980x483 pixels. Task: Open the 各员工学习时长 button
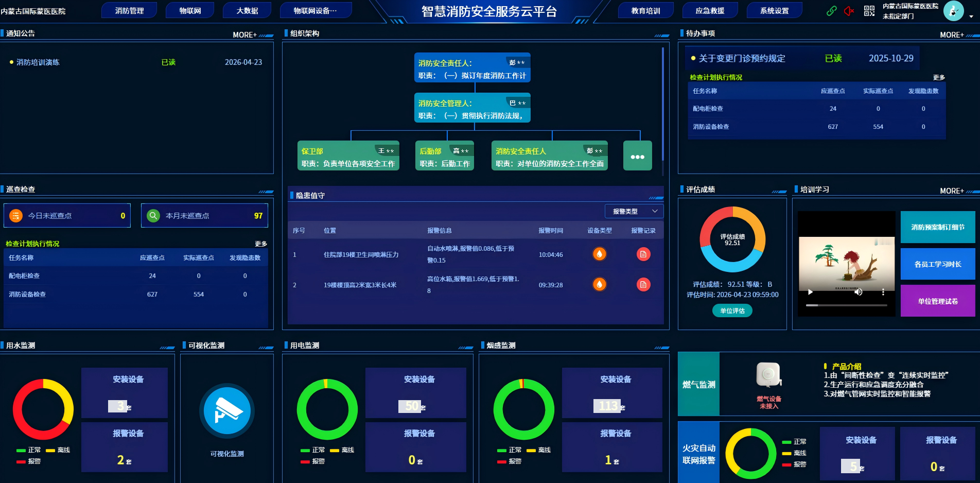coord(937,264)
